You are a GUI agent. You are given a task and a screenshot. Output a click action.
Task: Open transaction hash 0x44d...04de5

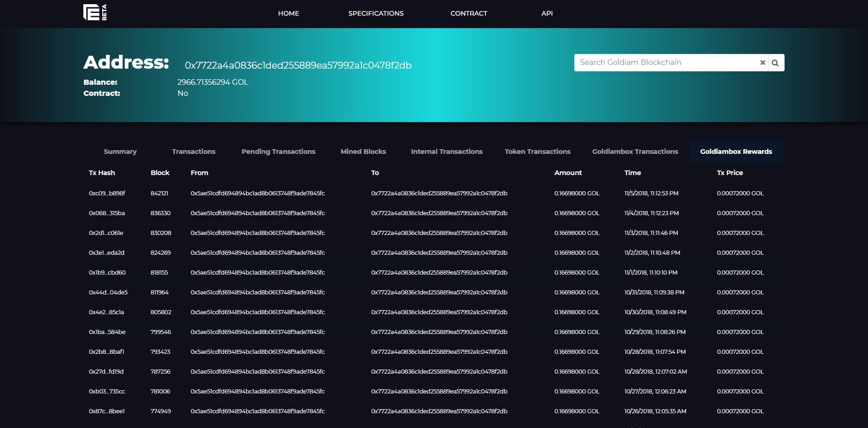pos(108,293)
